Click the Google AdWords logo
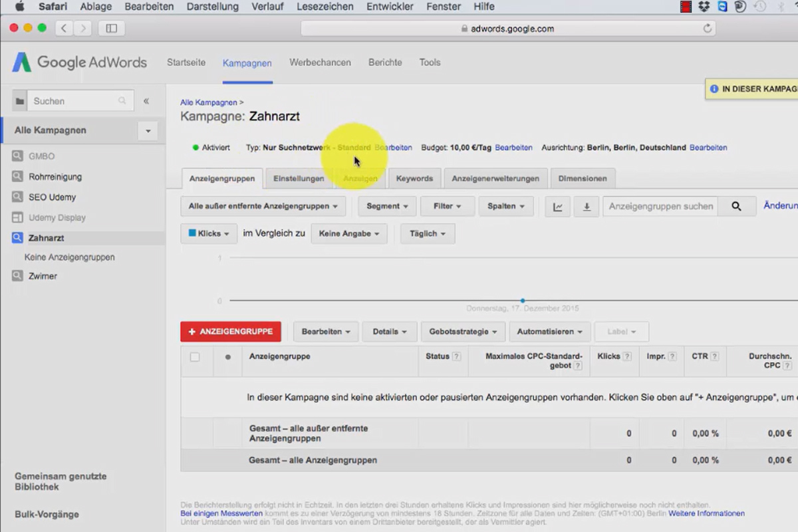 pos(79,63)
